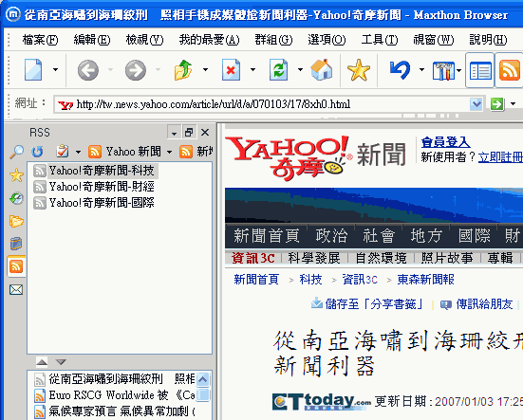Undock the RSS sidebar panel
The image size is (523, 420).
pyautogui.click(x=189, y=133)
